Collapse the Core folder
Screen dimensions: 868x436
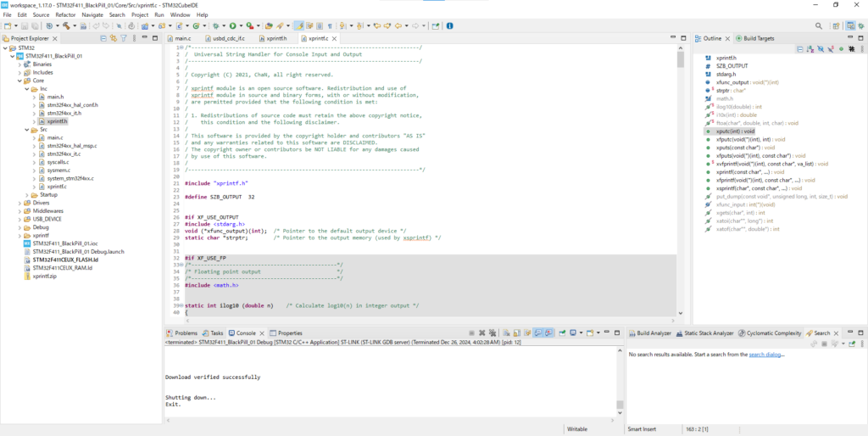(20, 81)
